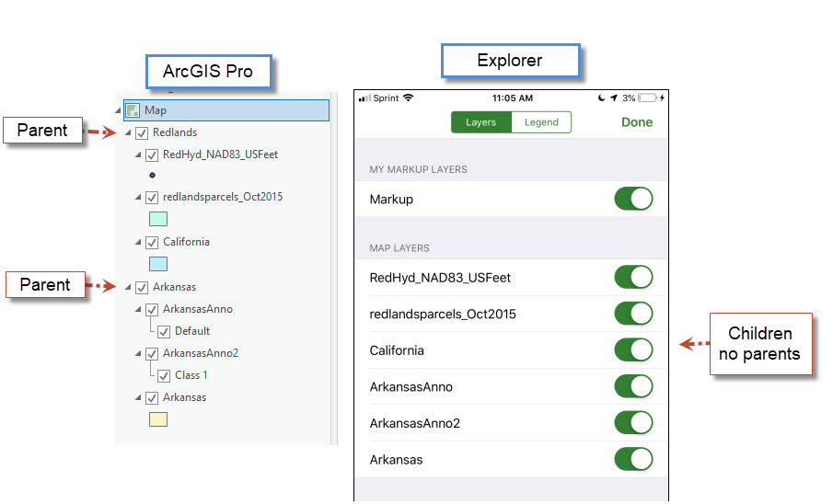Tap the MAP LAYERS section header

pos(399,248)
